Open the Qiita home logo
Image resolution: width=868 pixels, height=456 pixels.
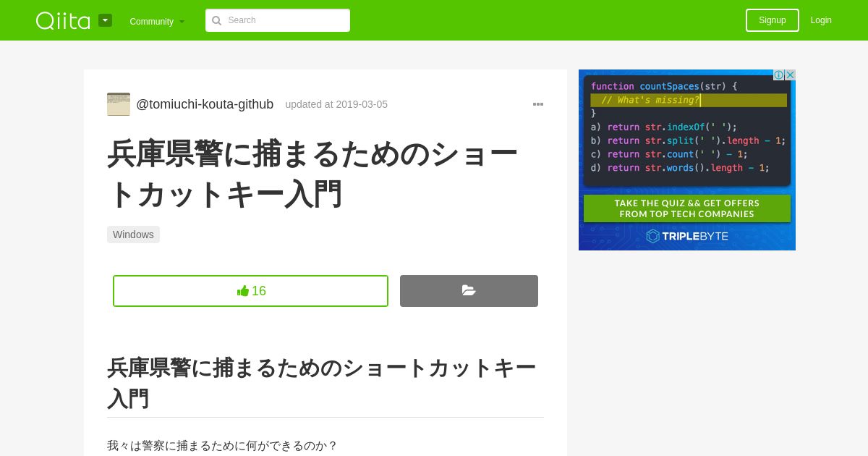(63, 20)
